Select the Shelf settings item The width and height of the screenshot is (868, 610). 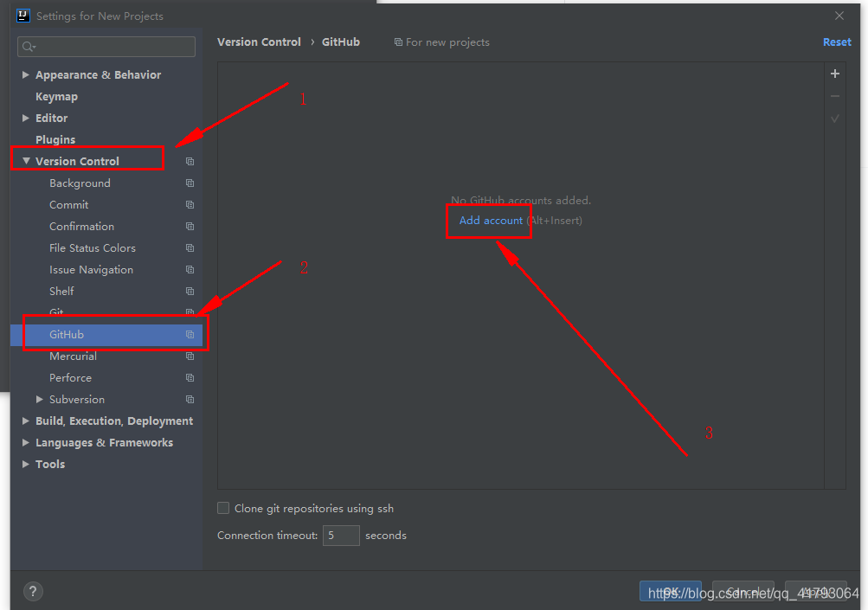click(61, 292)
